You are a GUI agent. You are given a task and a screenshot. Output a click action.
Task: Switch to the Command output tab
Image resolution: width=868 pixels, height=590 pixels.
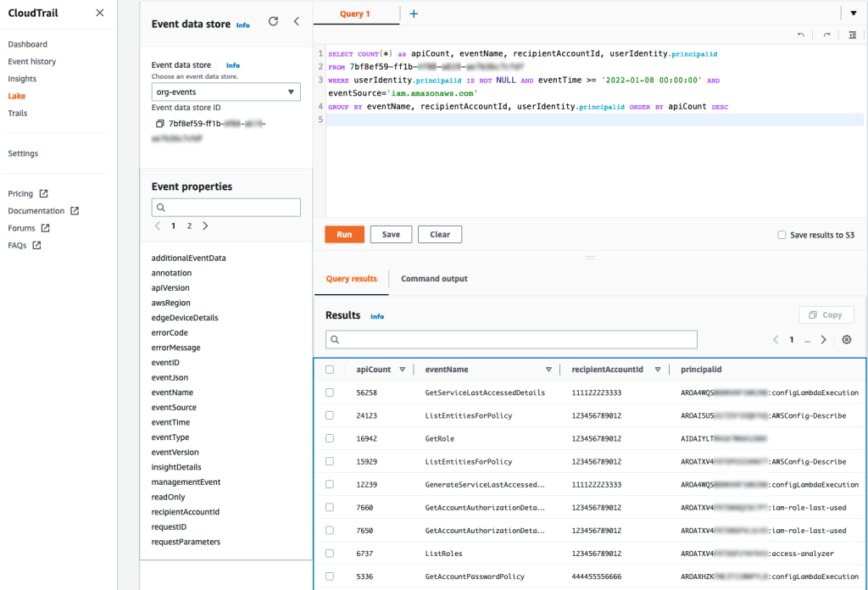[x=435, y=278]
